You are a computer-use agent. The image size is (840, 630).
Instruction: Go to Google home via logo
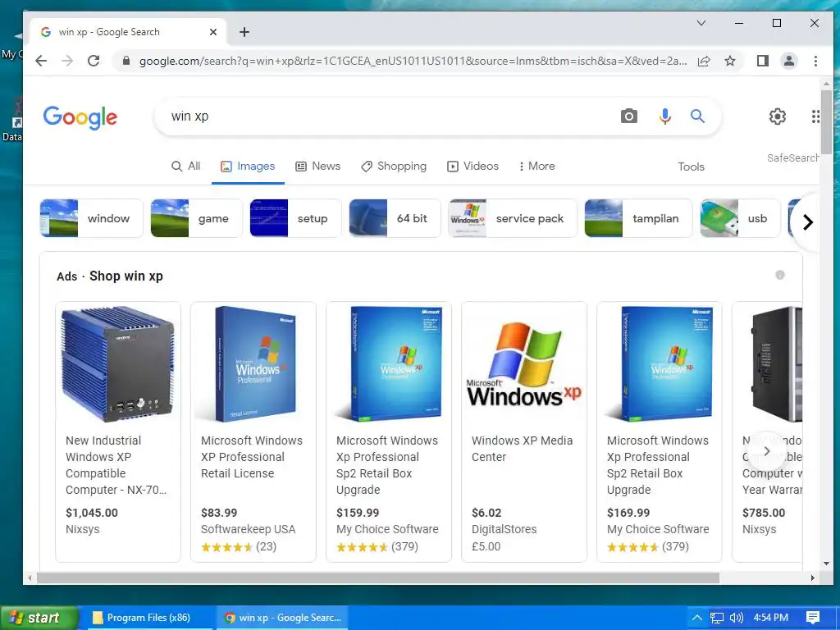tap(80, 117)
